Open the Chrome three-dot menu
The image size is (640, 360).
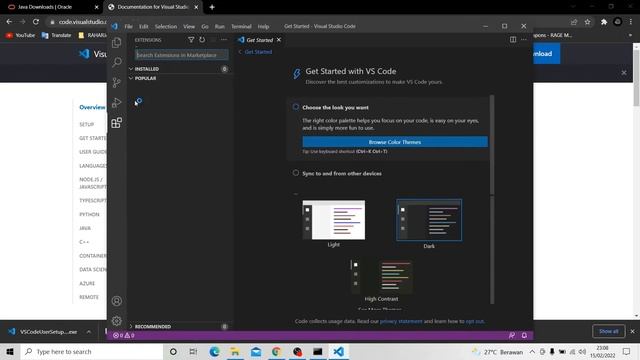pos(631,22)
